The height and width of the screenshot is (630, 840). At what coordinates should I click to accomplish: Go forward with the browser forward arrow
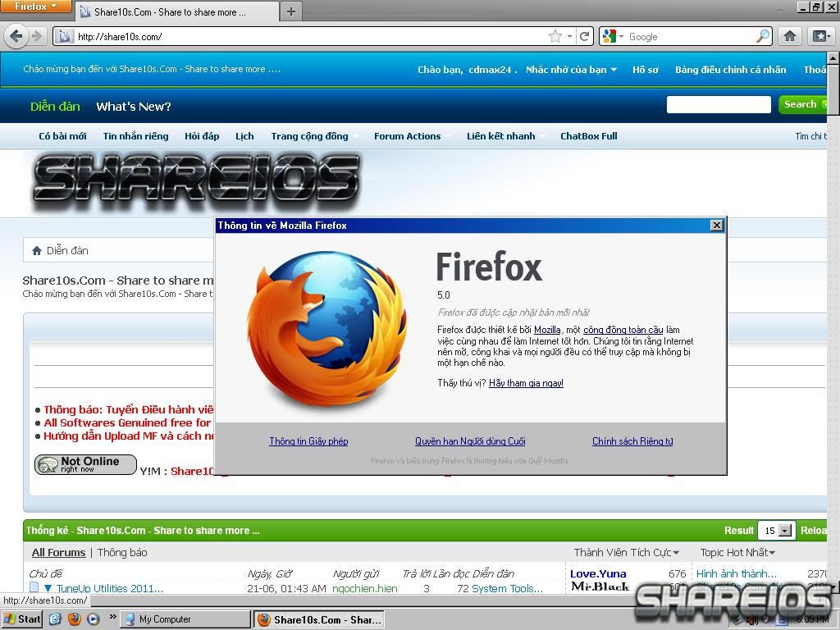pos(37,36)
